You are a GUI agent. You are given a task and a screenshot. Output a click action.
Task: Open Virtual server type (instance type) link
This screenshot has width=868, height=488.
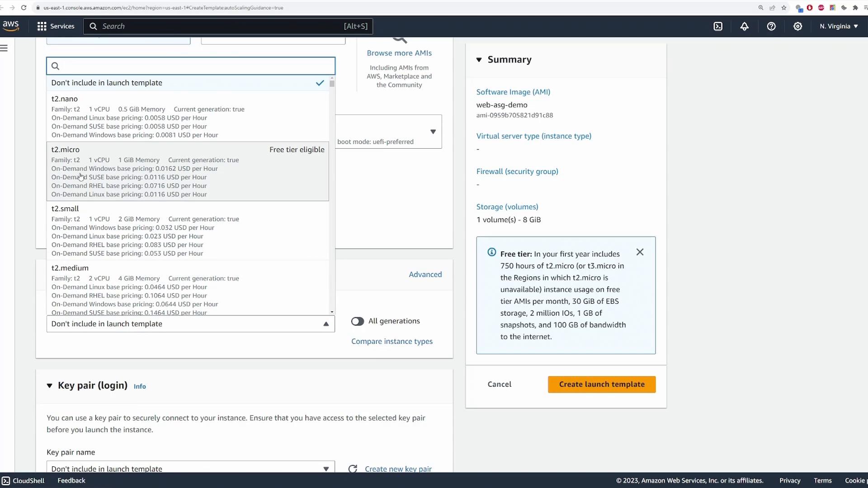click(x=534, y=136)
